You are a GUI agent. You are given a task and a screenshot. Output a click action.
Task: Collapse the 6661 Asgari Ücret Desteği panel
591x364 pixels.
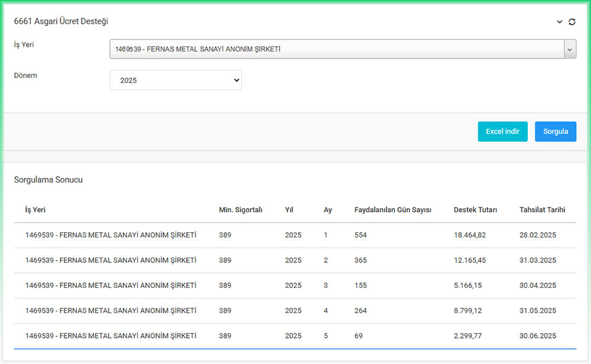560,22
